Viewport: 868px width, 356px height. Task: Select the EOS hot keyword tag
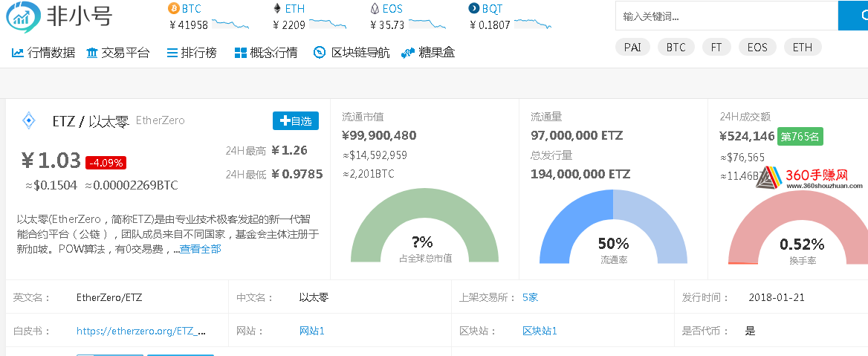[x=757, y=47]
